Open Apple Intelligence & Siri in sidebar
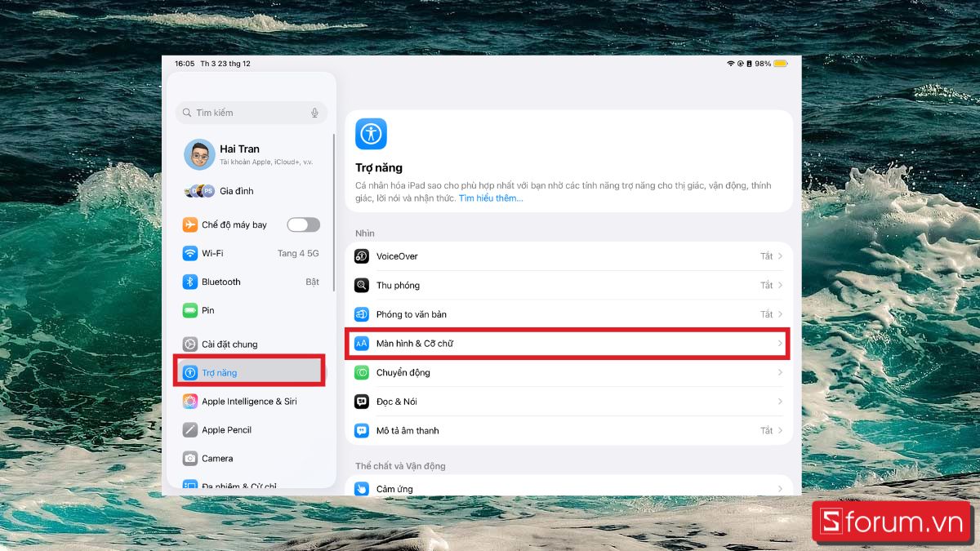This screenshot has height=551, width=980. coord(252,402)
